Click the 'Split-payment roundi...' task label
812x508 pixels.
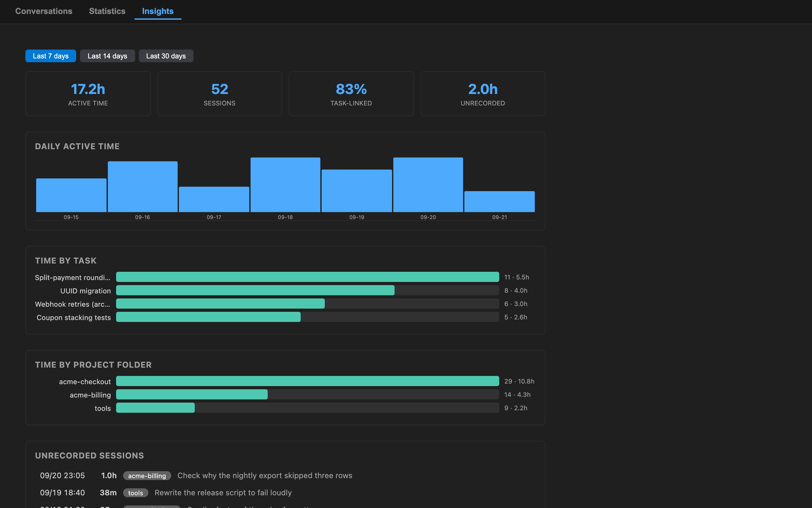click(x=72, y=277)
